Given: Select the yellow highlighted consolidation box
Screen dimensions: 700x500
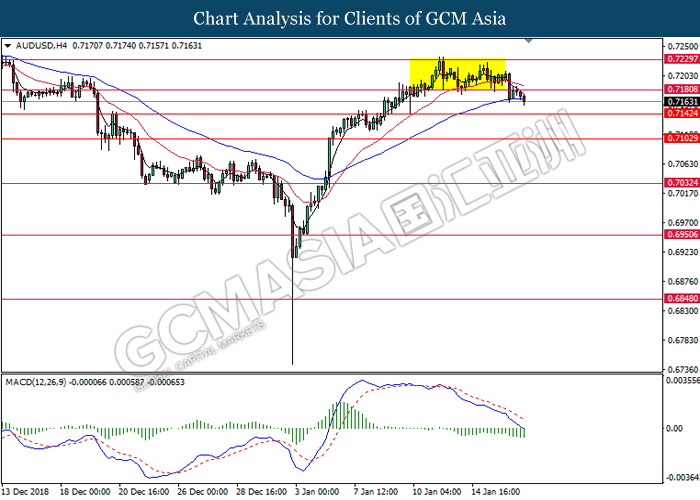Looking at the screenshot, I should pos(457,74).
